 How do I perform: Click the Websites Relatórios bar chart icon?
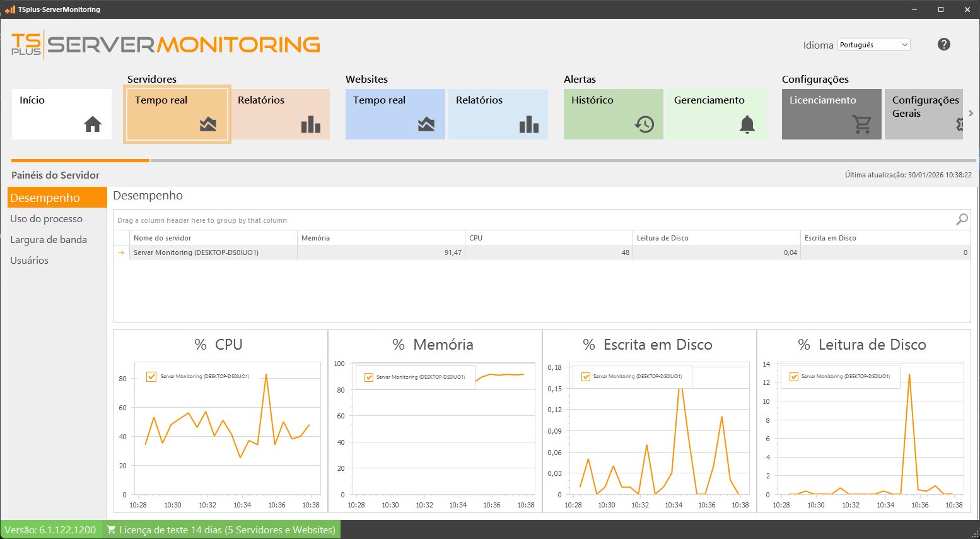click(x=529, y=124)
